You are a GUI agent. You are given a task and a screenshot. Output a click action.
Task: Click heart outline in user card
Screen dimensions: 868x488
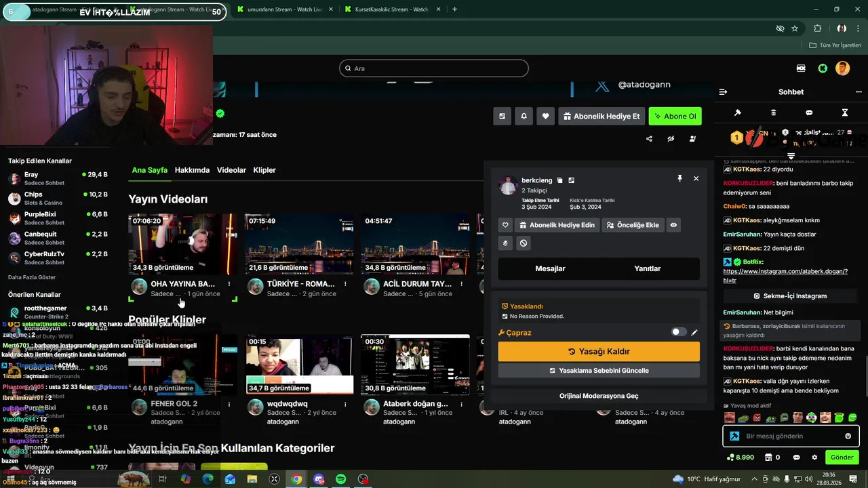tap(505, 225)
